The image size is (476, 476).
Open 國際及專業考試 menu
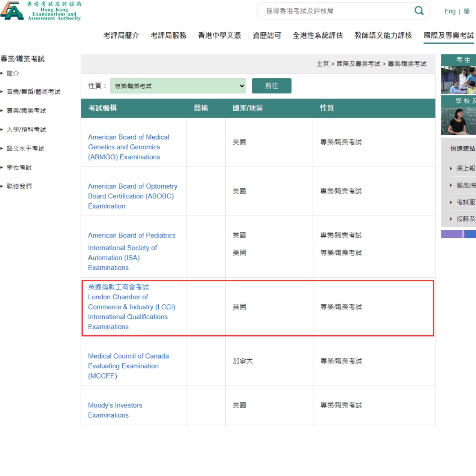[449, 35]
